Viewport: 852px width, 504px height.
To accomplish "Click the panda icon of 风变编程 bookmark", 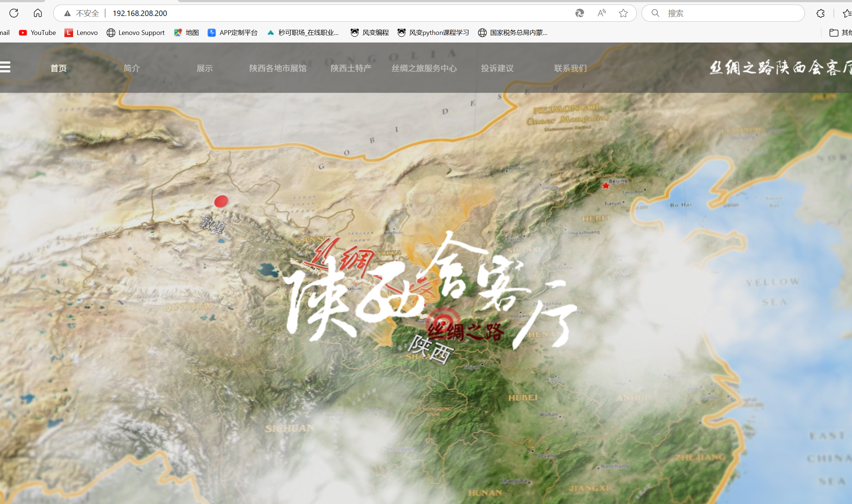I will click(355, 33).
